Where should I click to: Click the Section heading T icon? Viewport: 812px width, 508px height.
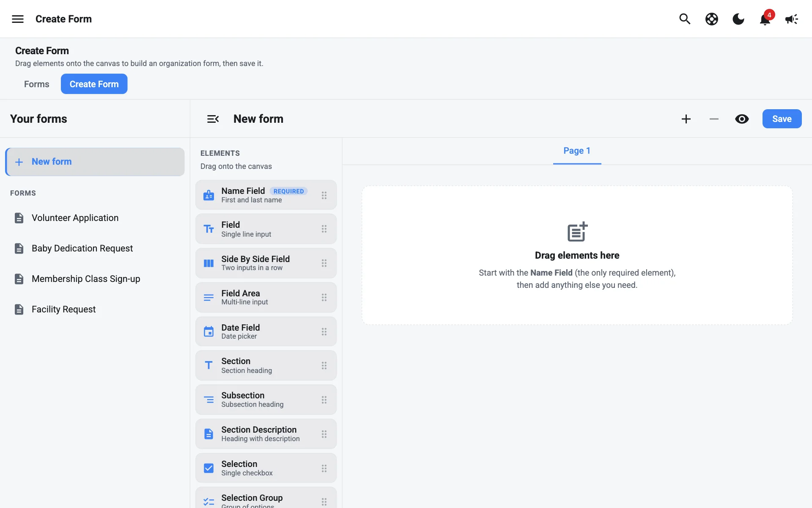208,365
